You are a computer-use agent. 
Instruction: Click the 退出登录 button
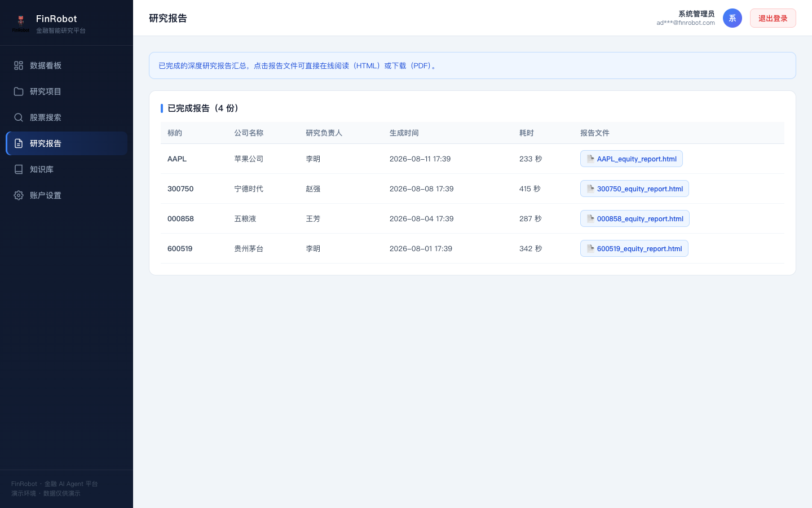click(773, 18)
